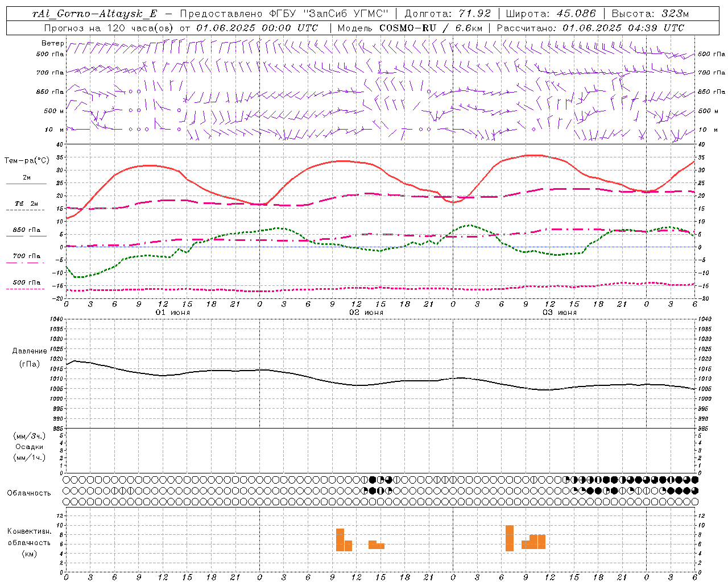Click the -20 value on right temperature axis

click(704, 299)
